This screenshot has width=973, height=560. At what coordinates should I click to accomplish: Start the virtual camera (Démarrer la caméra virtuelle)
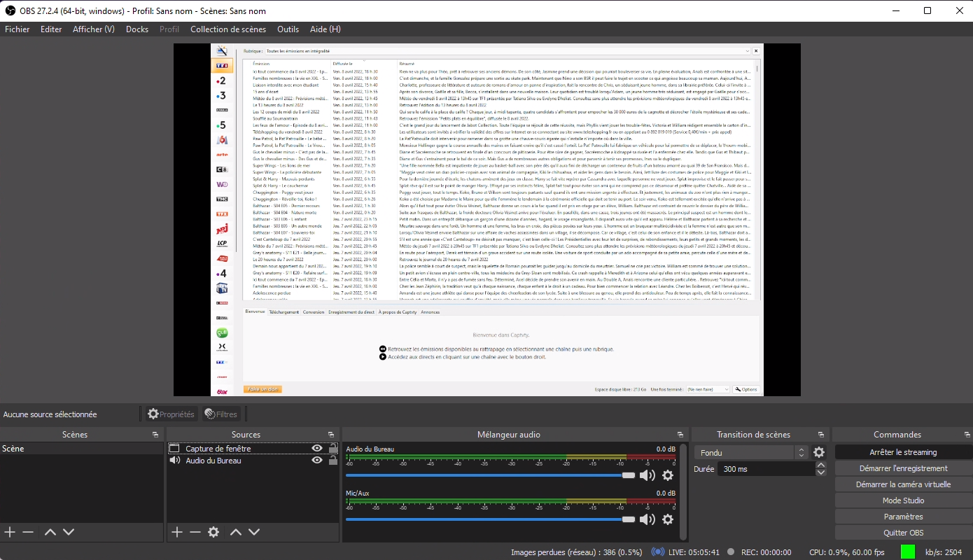pos(903,484)
